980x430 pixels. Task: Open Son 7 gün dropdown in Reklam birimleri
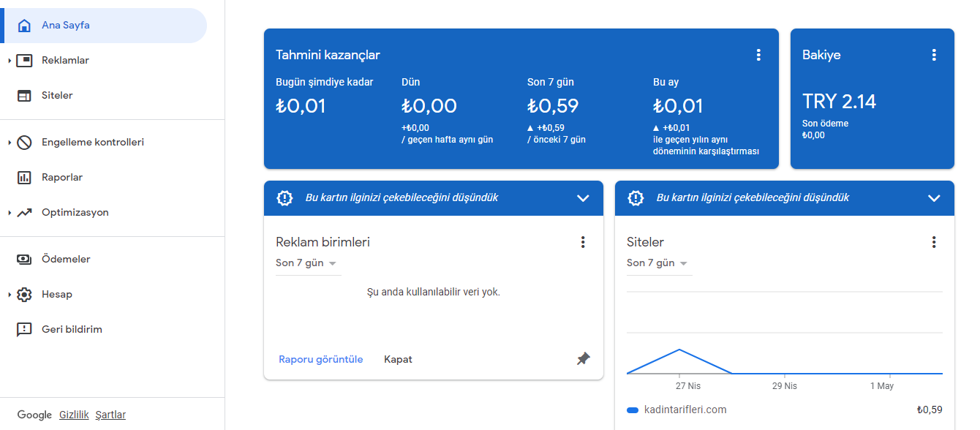pos(308,263)
